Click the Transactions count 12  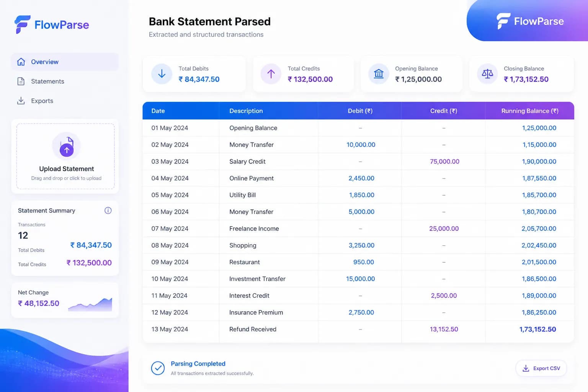pos(23,235)
